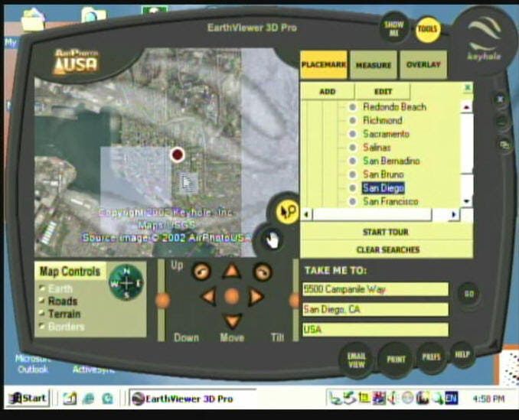Click the center orange move button
This screenshot has width=519, height=420.
pos(232,296)
